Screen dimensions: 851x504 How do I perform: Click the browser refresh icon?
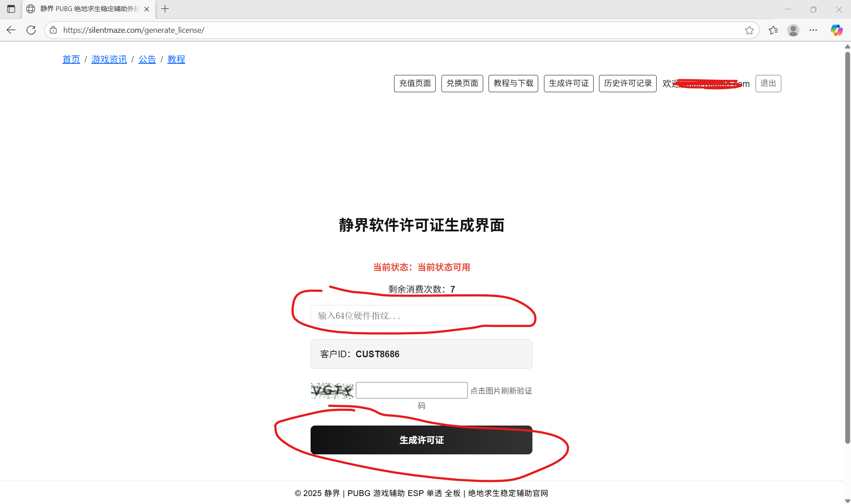(31, 30)
